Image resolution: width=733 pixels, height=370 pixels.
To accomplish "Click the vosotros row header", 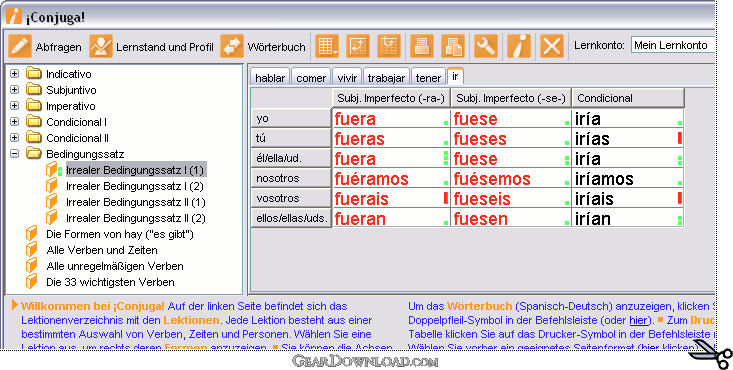I will 291,198.
